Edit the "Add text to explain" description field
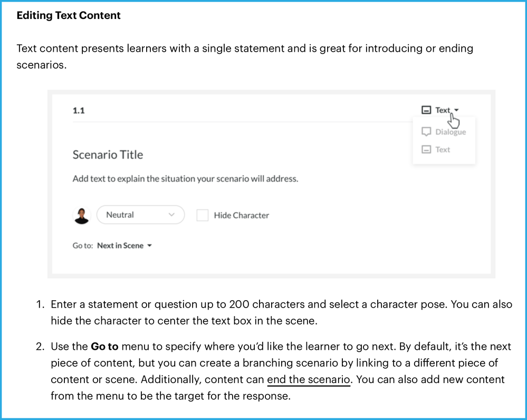The width and height of the screenshot is (527, 420). [x=185, y=178]
